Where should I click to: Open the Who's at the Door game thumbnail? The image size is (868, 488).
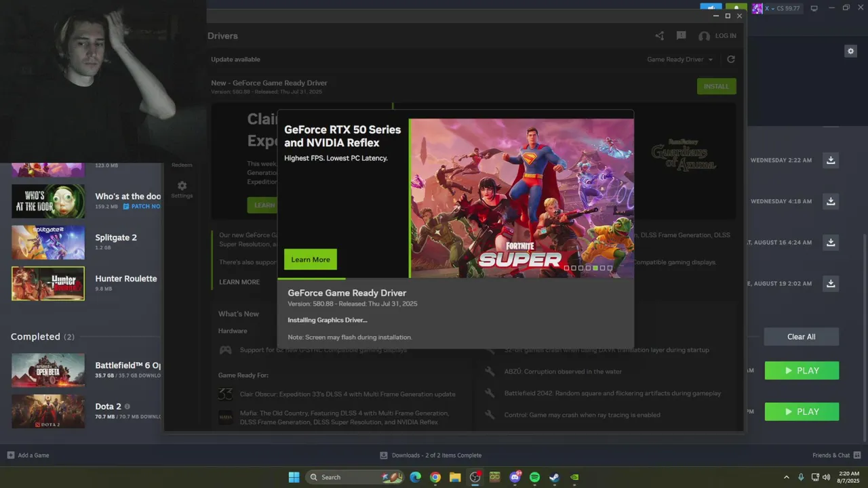click(48, 201)
